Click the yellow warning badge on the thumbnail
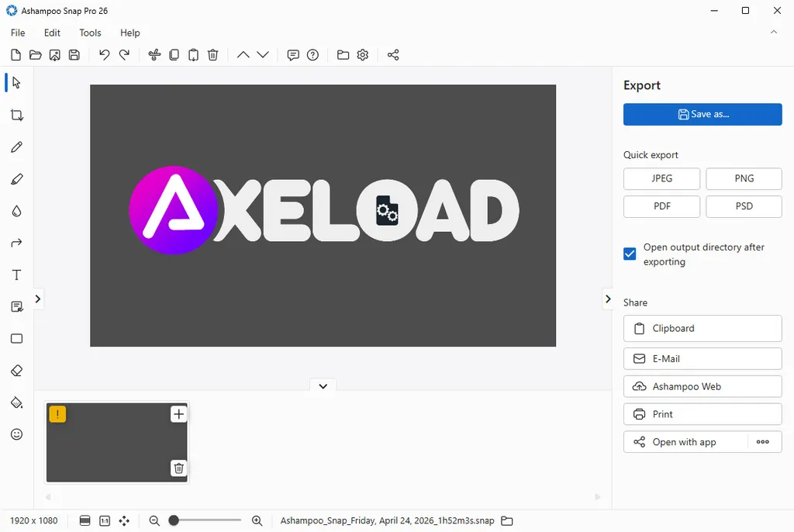Viewport: 794px width, 532px height. point(57,414)
